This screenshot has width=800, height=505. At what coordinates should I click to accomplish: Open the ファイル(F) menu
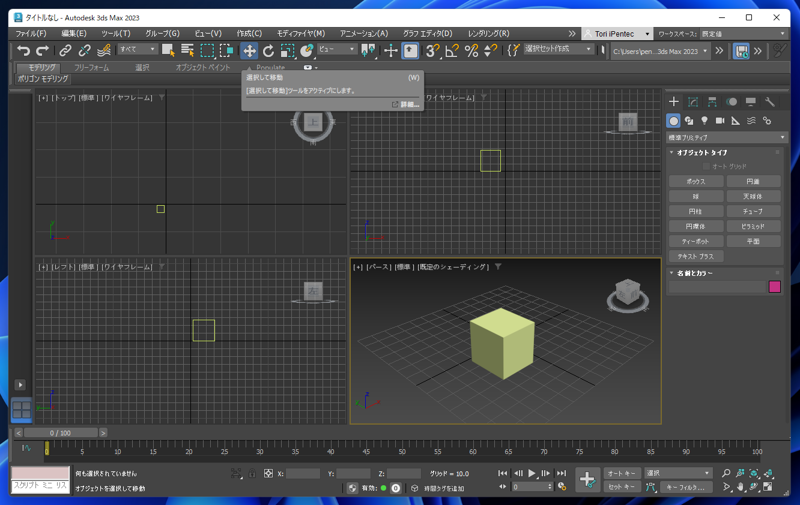coord(31,33)
